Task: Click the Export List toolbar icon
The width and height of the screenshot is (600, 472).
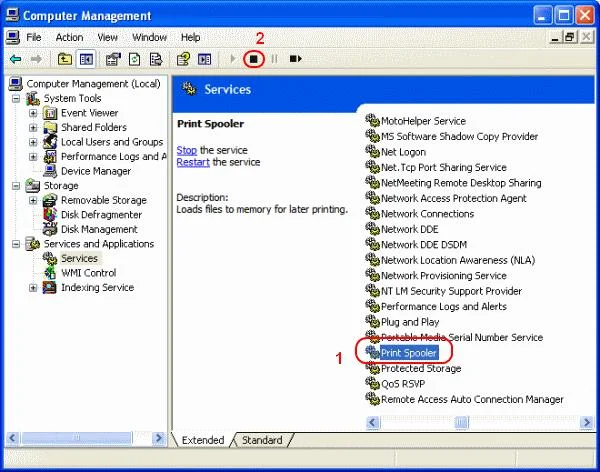Action: [x=156, y=59]
